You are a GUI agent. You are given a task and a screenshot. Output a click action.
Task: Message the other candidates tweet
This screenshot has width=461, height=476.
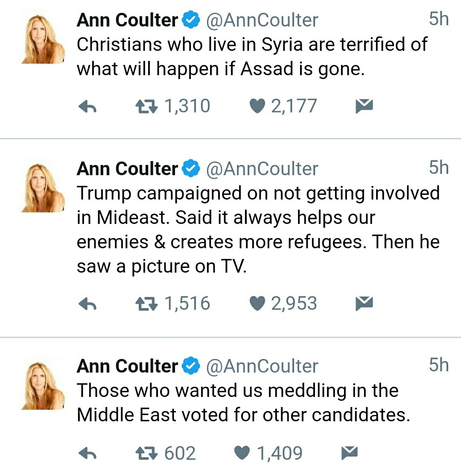350,453
